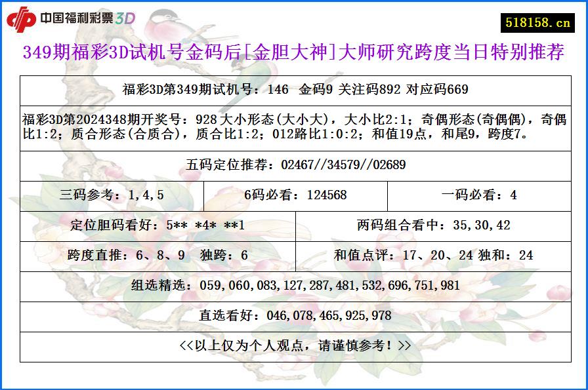Click the 2024348期开奖号 results paragraph
The height and width of the screenshot is (390, 588).
(293, 127)
